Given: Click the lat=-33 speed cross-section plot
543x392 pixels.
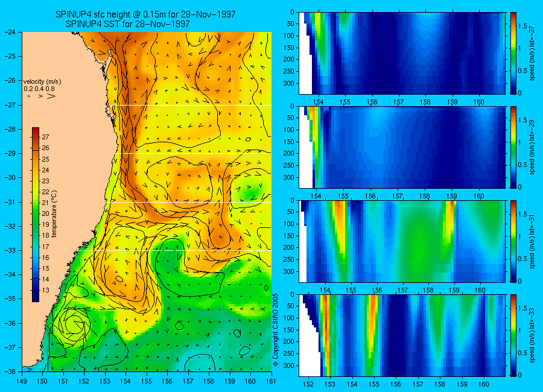Looking at the screenshot, I should (x=402, y=335).
